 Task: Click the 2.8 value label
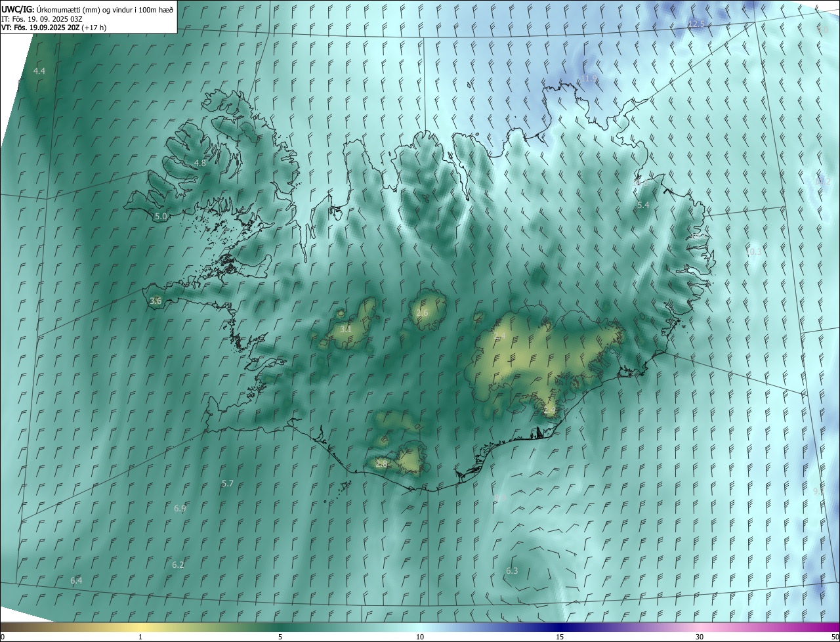[x=381, y=463]
